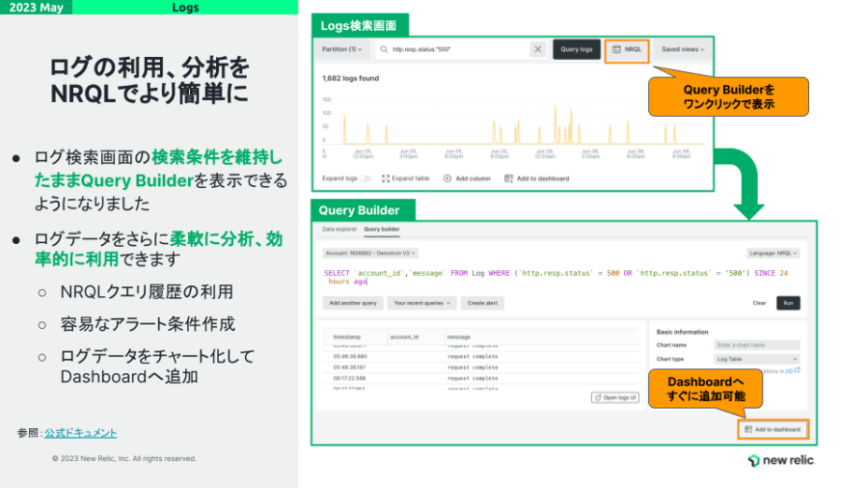Click the Expand table icon
Viewport: 868px width, 488px height.
click(385, 178)
